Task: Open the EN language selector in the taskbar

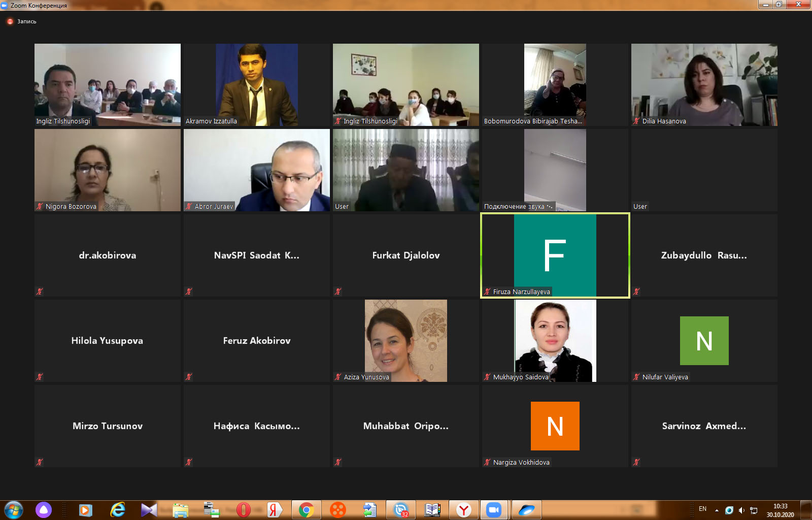Action: pyautogui.click(x=702, y=509)
